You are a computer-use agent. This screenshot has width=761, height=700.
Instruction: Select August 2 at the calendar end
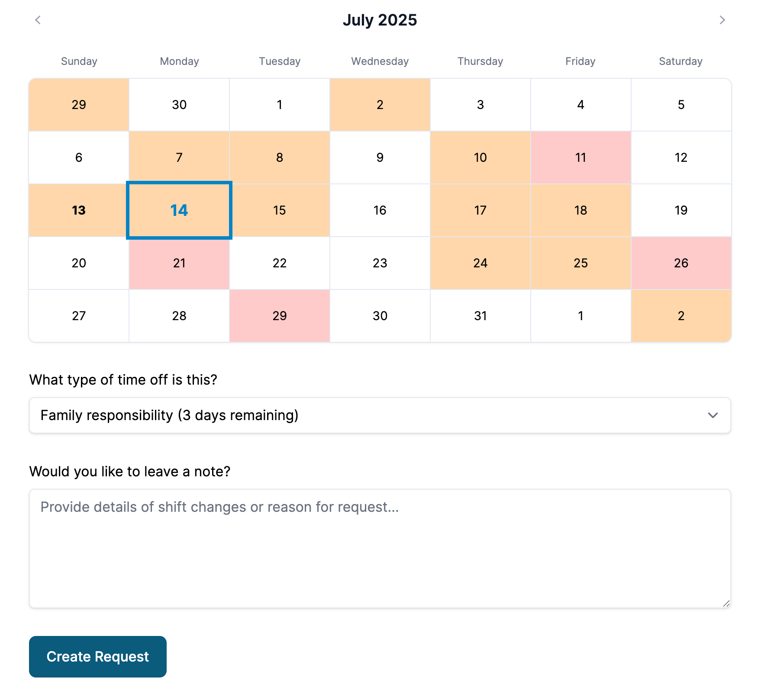point(680,316)
